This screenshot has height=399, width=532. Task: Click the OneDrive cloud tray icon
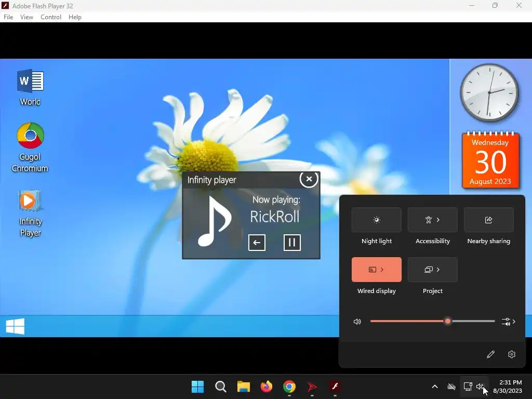coord(451,387)
